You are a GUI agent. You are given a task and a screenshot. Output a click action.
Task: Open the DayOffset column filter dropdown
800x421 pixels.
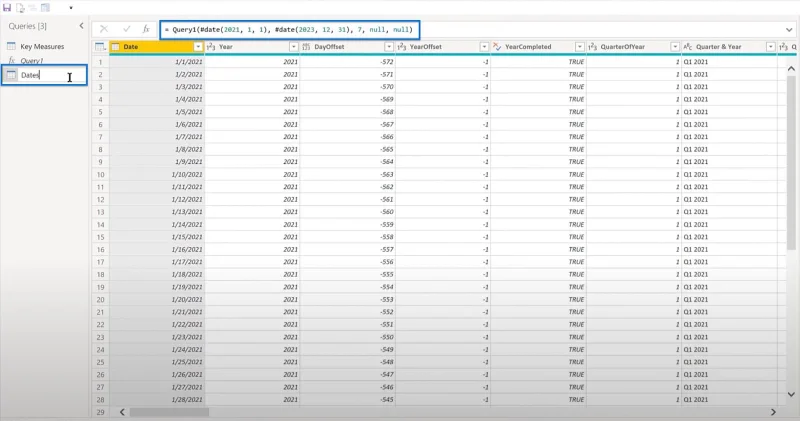(389, 47)
